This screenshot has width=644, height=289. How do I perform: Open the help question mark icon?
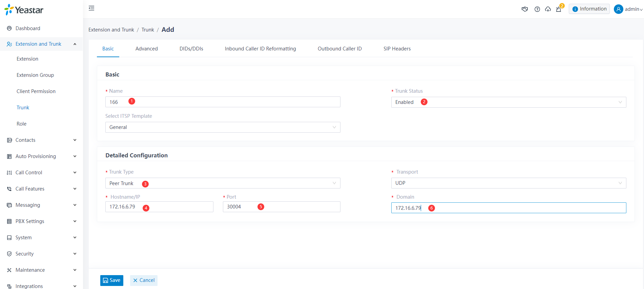pyautogui.click(x=537, y=9)
